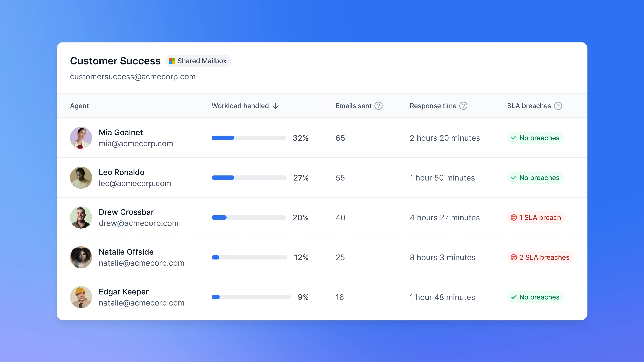Viewport: 644px width, 362px height.
Task: Click sad face icon on 1 SLA breach
Action: point(514,218)
